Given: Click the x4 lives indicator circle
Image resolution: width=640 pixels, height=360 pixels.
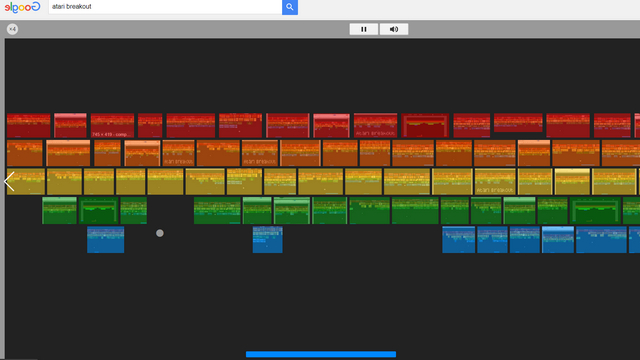Looking at the screenshot, I should (12, 29).
